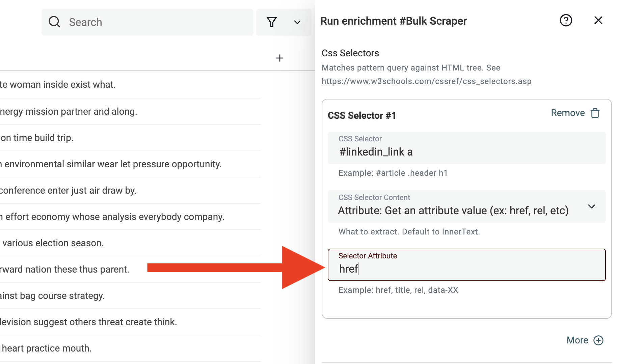Screen dimensions: 617x364
Task: Click the search magnifier icon
Action: [54, 22]
